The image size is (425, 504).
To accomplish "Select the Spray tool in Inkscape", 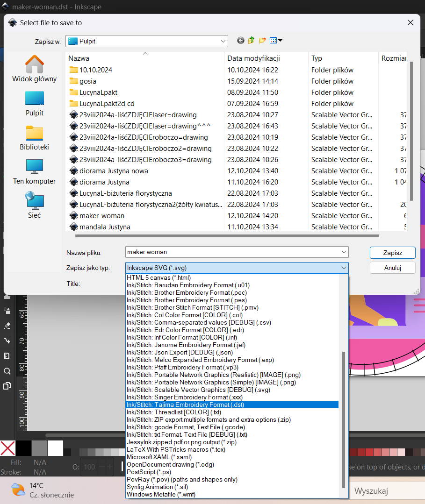I will click(7, 311).
